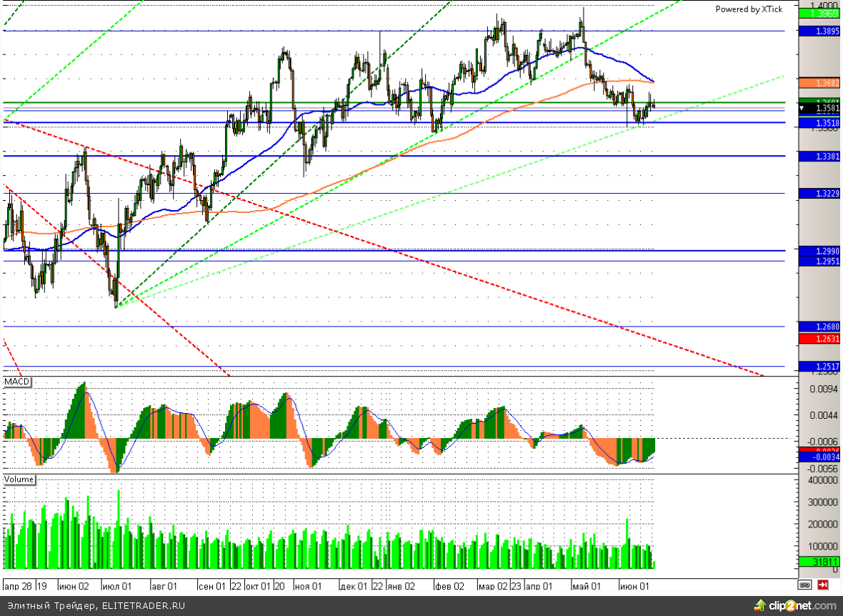Click the 'окт 01' date label

(257, 586)
